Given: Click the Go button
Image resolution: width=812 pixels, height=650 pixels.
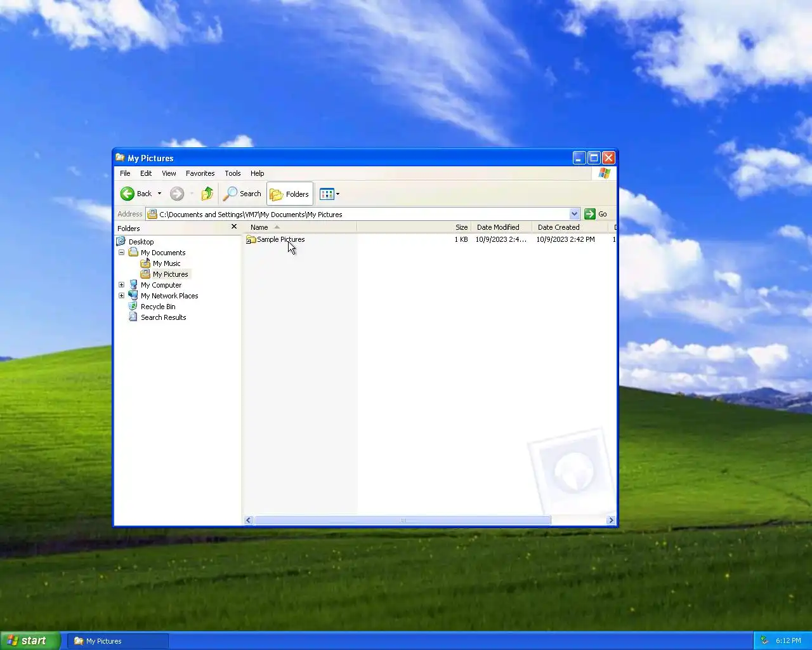Looking at the screenshot, I should (596, 214).
